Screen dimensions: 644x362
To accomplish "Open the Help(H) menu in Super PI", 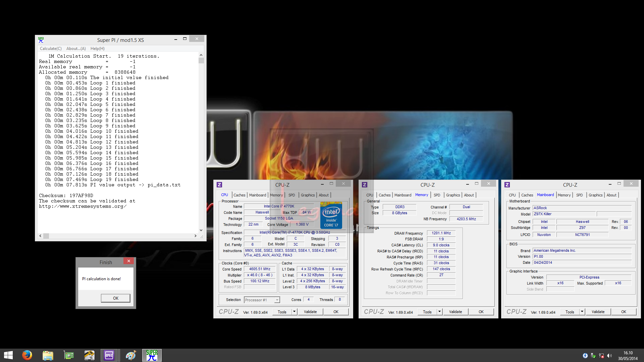I will pyautogui.click(x=98, y=49).
